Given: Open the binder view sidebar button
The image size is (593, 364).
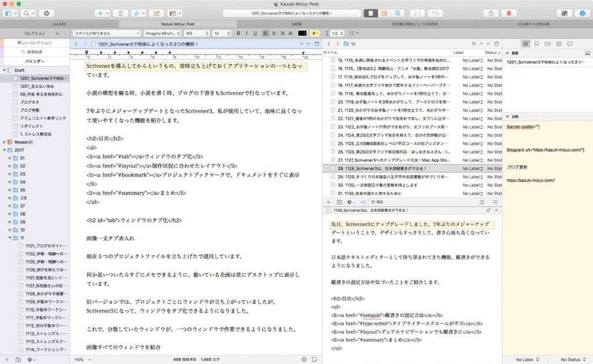Looking at the screenshot, I should tap(10, 13).
